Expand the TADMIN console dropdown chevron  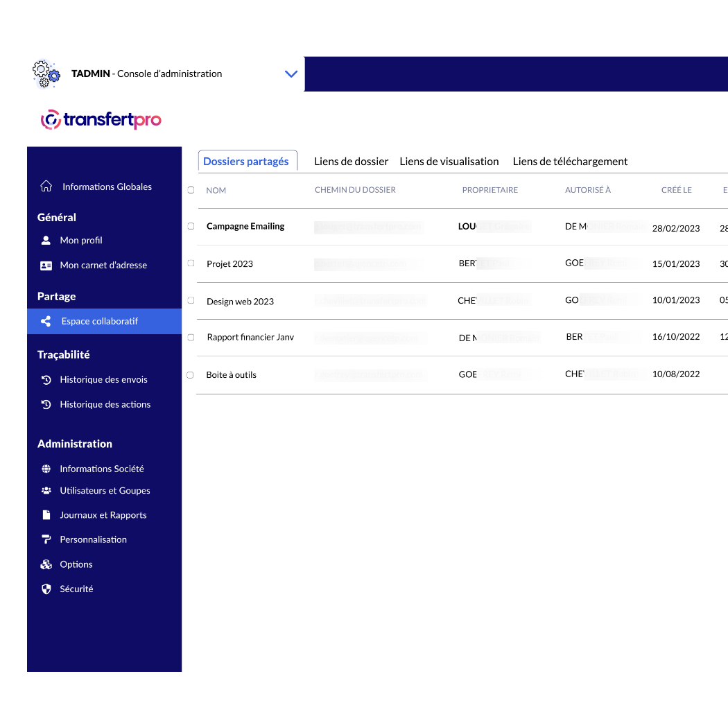tap(291, 73)
